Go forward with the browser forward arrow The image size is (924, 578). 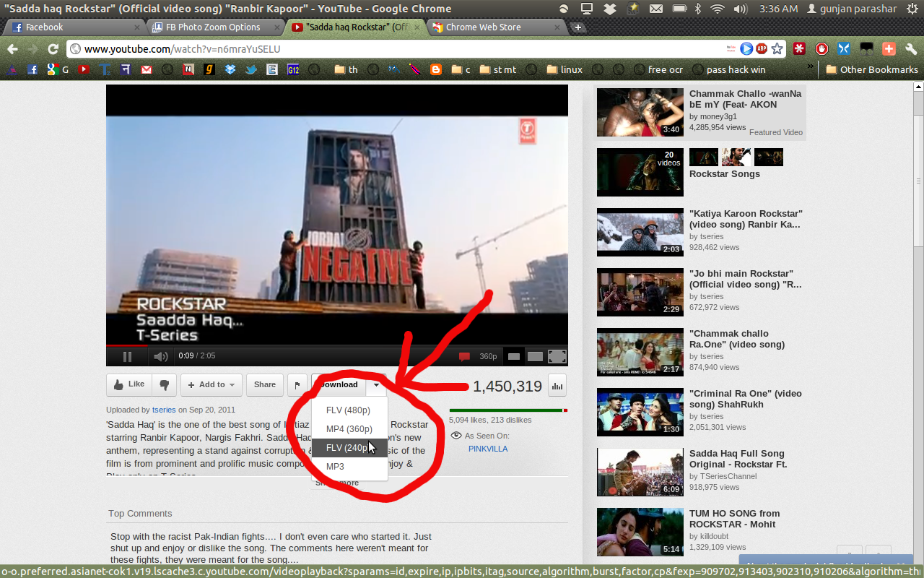click(32, 49)
